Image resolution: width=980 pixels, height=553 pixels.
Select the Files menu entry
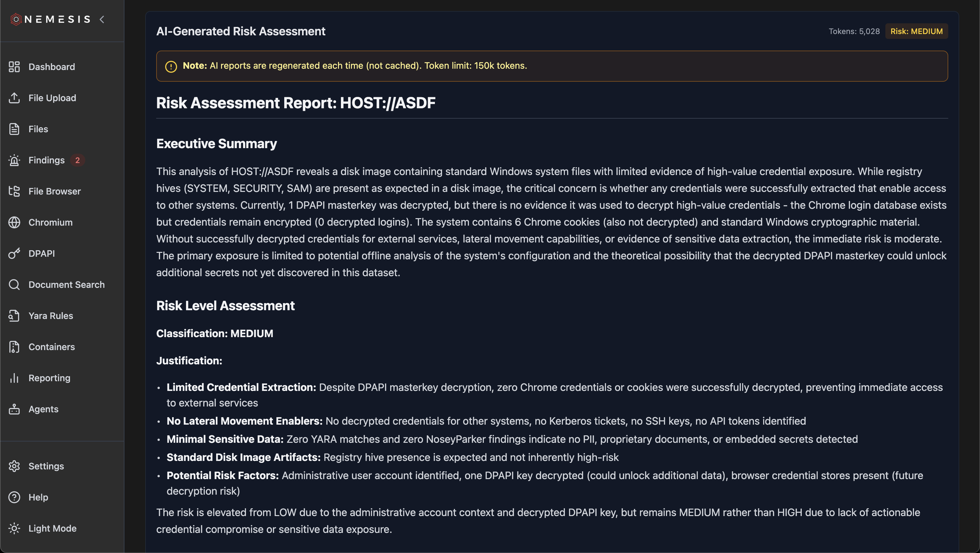click(38, 129)
